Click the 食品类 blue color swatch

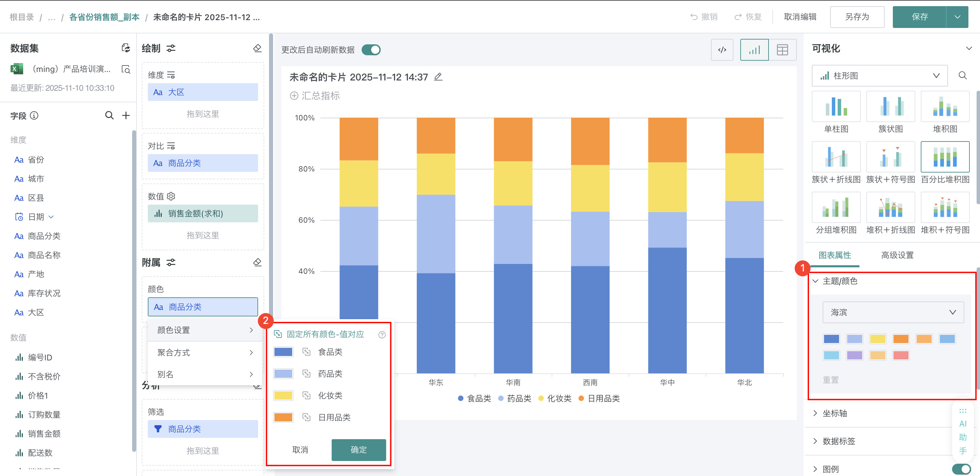click(283, 352)
